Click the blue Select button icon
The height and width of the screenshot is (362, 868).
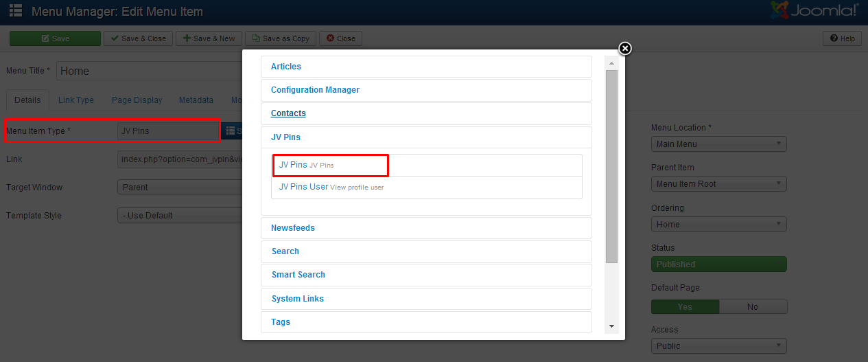click(x=232, y=131)
